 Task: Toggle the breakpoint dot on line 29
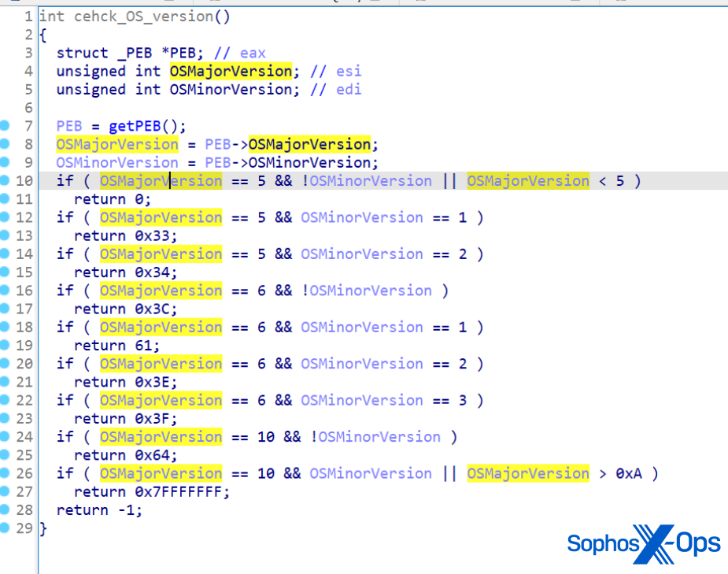click(5, 528)
